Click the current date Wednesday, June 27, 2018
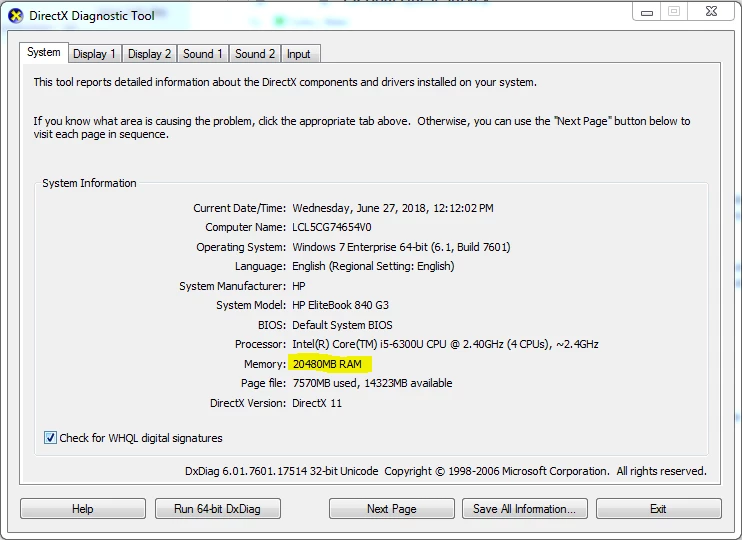 (393, 208)
